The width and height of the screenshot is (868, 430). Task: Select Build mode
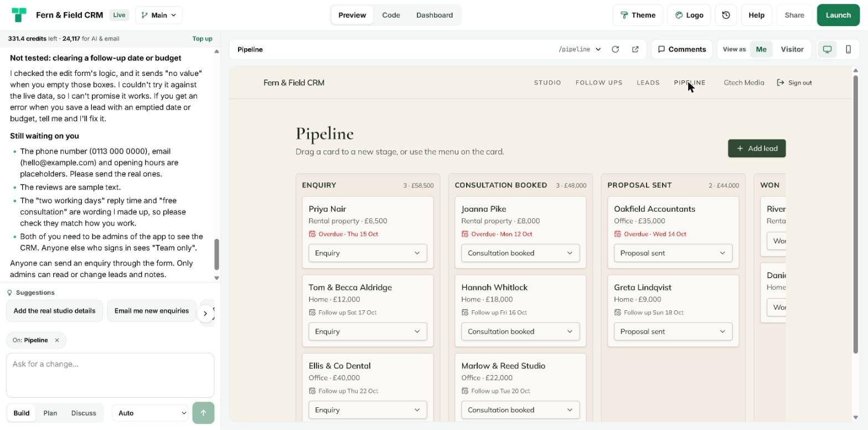coord(22,413)
